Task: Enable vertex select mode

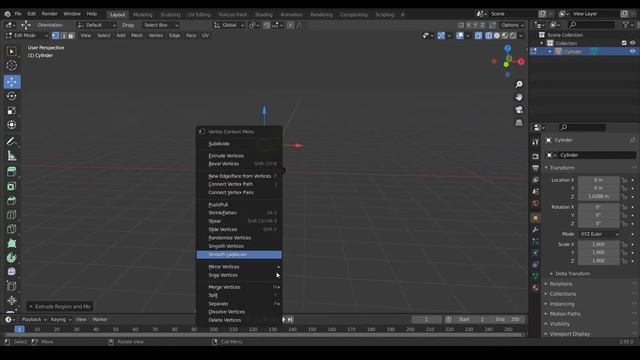Action: [56, 36]
